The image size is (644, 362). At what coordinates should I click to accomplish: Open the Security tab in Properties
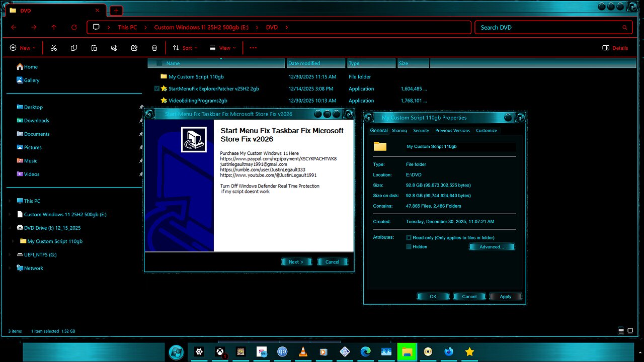tap(421, 131)
